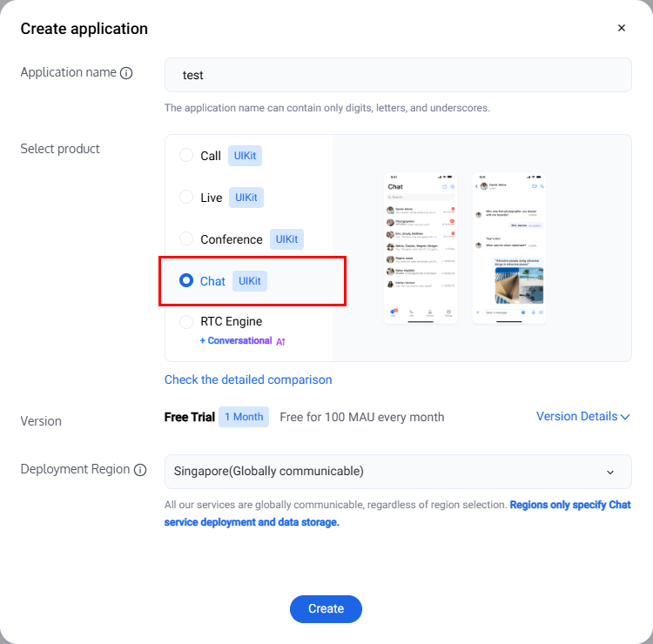
Task: Click the Chat list phone preview
Action: click(x=421, y=247)
